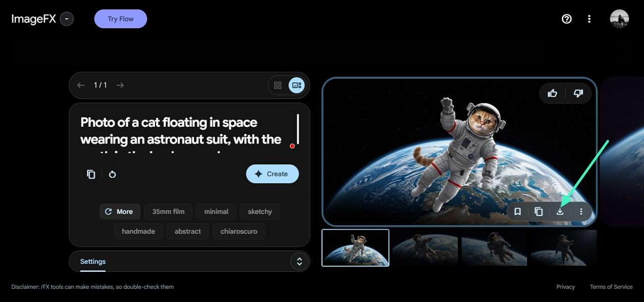Image resolution: width=644 pixels, height=302 pixels.
Task: Select the first highlighted image thumbnail
Action: [x=355, y=248]
